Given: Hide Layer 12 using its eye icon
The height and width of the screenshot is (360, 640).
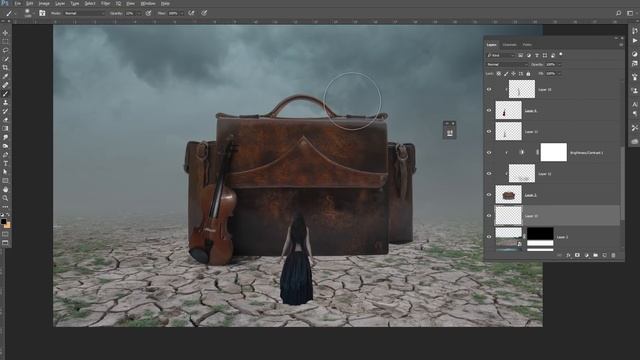Looking at the screenshot, I should coord(489,174).
